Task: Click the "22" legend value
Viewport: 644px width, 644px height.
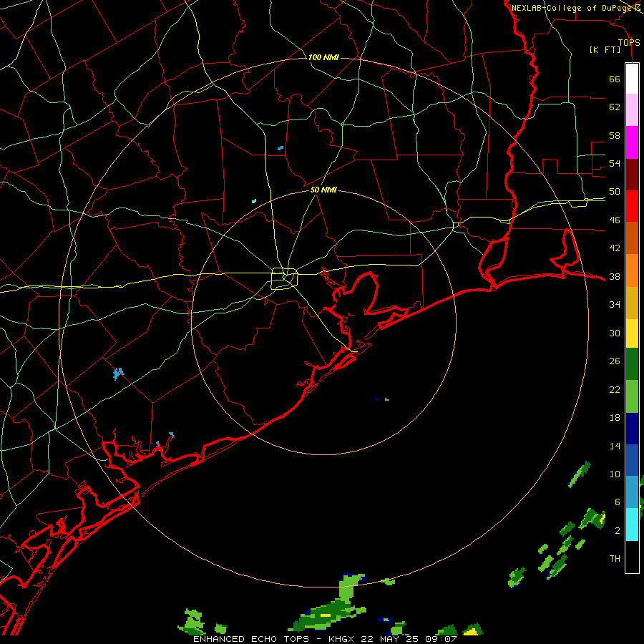Action: pyautogui.click(x=615, y=389)
